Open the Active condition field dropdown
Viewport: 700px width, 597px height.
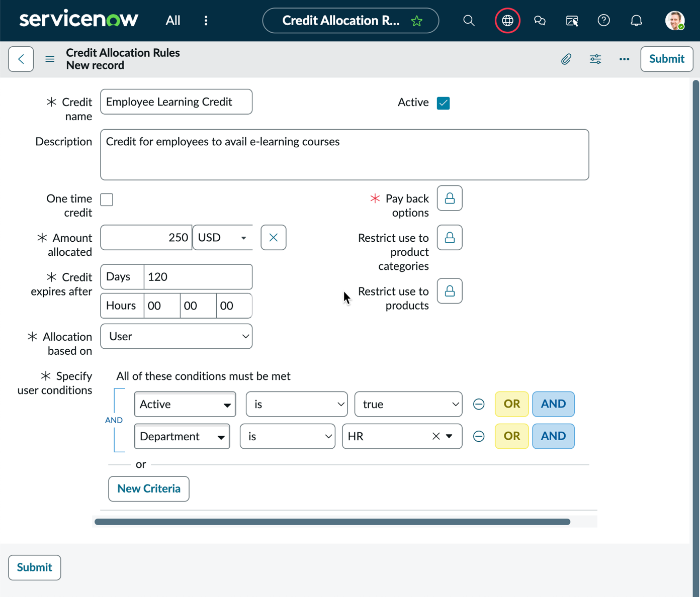[x=185, y=404]
